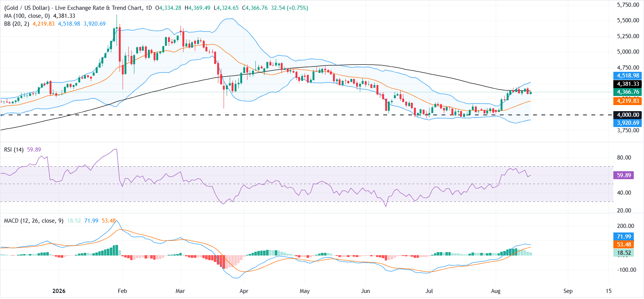Click the dashed 4,000 horizontal support line
Viewport: 644px width, 299px height.
click(x=306, y=115)
